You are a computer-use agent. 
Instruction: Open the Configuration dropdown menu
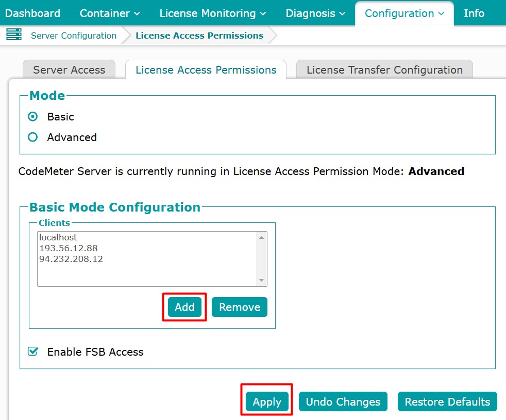[x=404, y=13]
